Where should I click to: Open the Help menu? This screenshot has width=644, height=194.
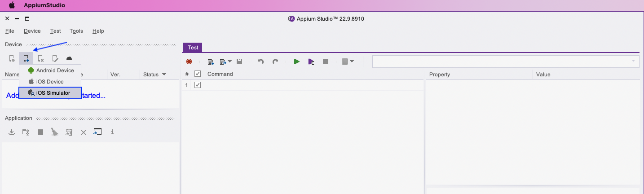coord(98,31)
